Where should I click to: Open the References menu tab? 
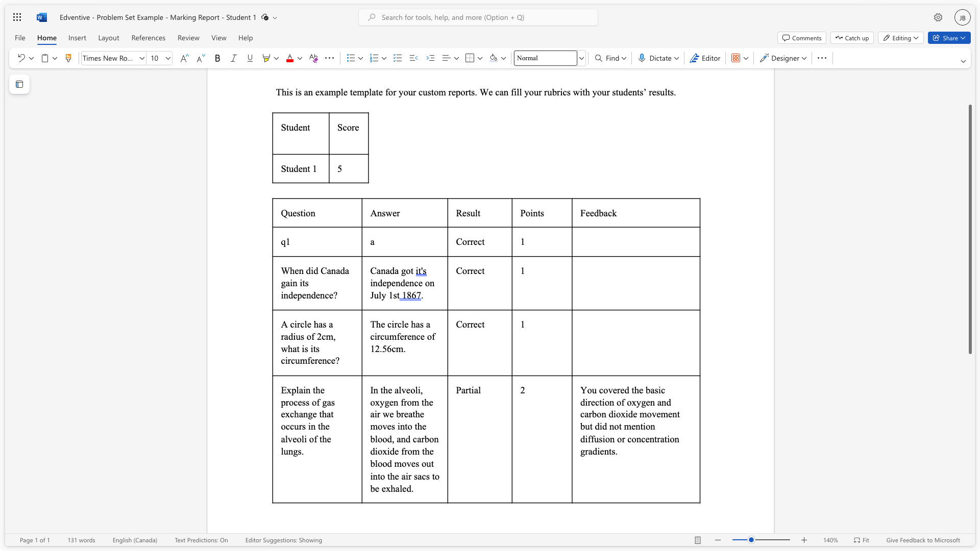(x=148, y=38)
